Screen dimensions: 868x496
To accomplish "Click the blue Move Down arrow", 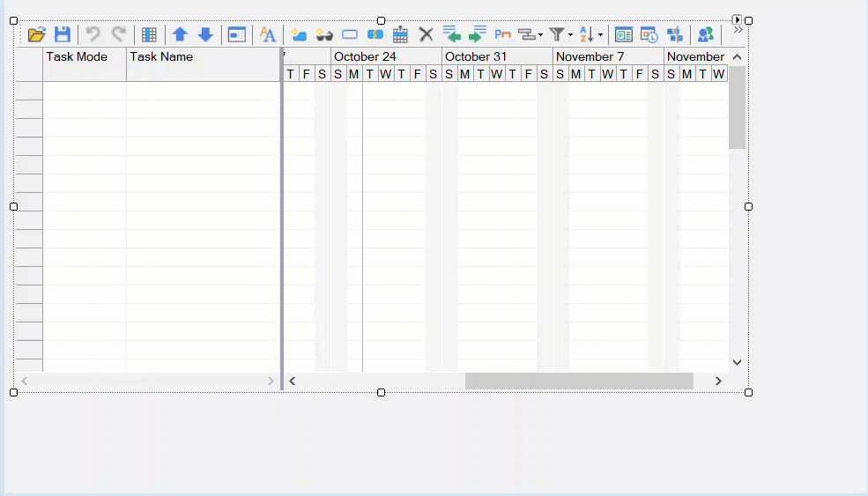I will [205, 34].
